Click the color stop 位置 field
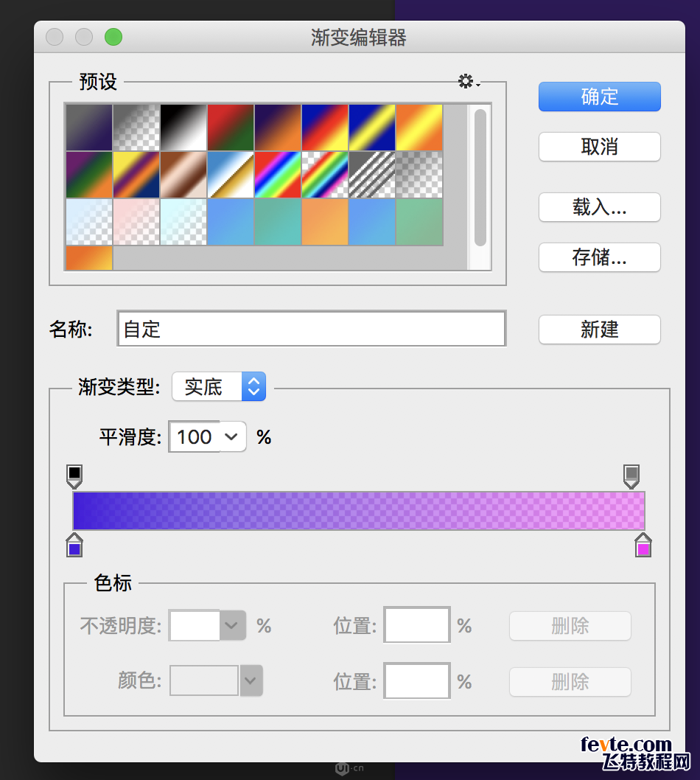Image resolution: width=700 pixels, height=780 pixels. point(417,680)
